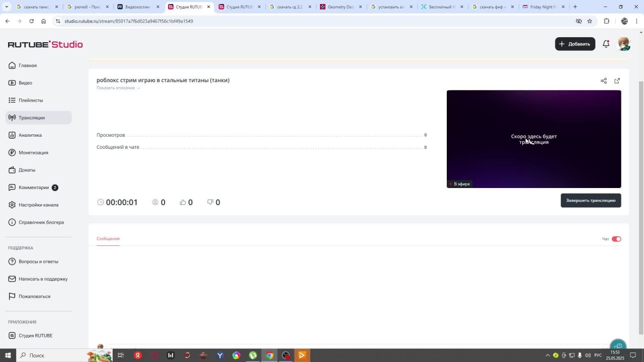Select the Сообщения tab
The height and width of the screenshot is (362, 644).
tap(108, 239)
